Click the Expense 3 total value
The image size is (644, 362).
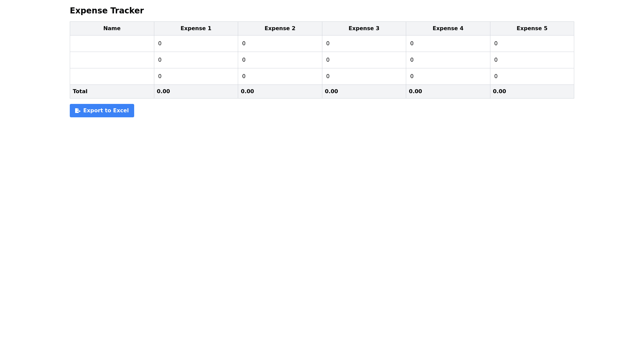[x=331, y=92]
